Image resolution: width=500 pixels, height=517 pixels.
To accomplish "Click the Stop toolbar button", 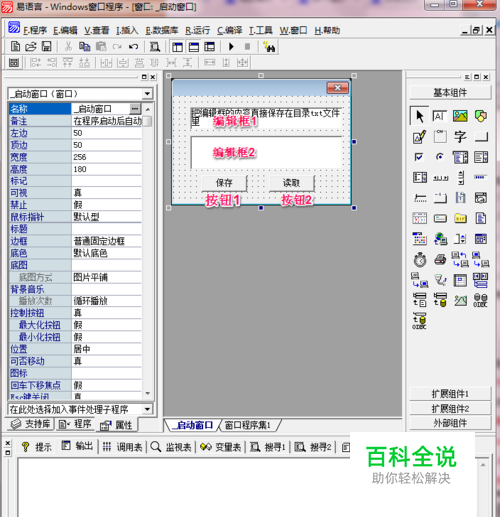I will (x=247, y=47).
